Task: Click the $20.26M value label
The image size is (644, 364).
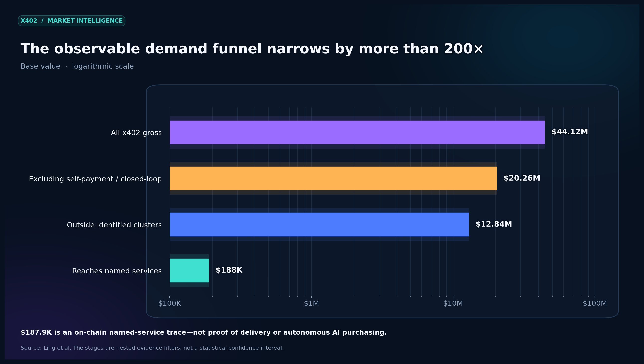Action: pyautogui.click(x=522, y=178)
